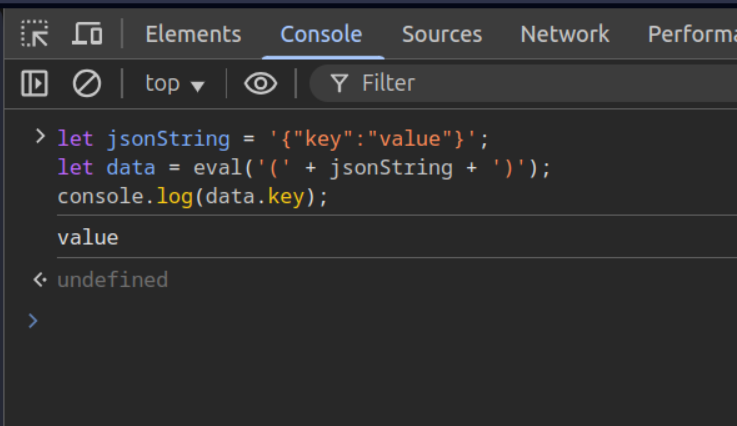737x426 pixels.
Task: Select the Console tab
Action: click(321, 34)
